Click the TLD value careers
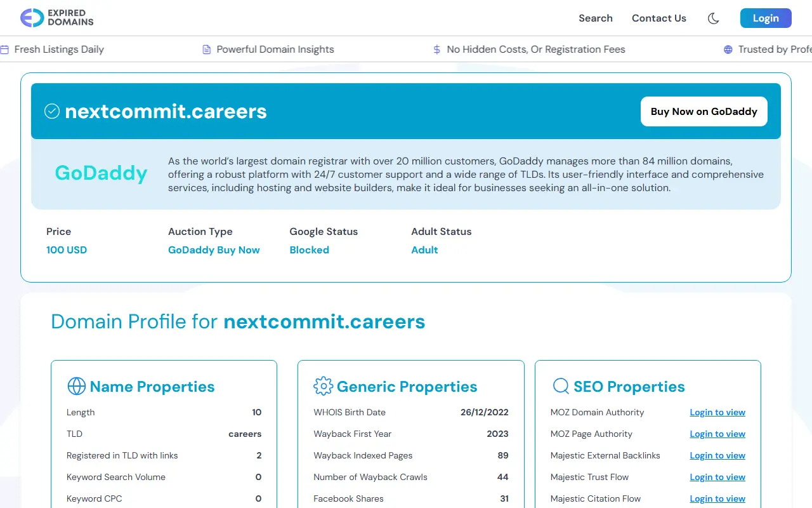812x508 pixels. click(245, 434)
